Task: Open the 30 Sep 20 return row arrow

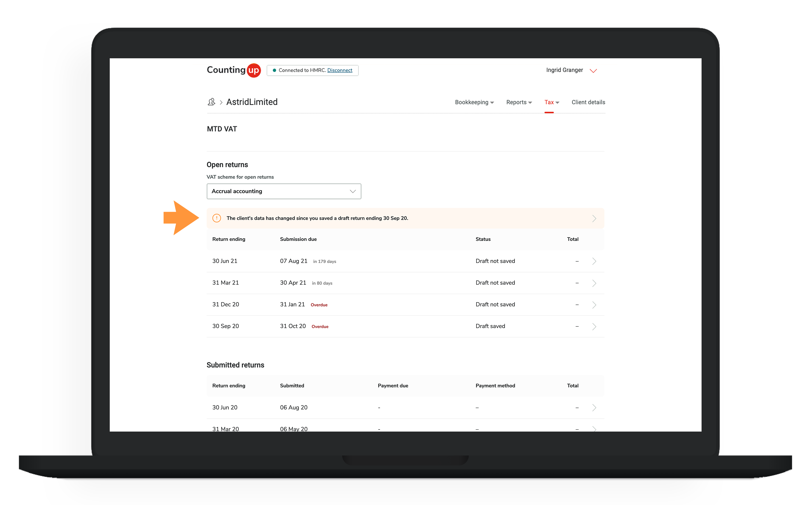Action: [594, 326]
